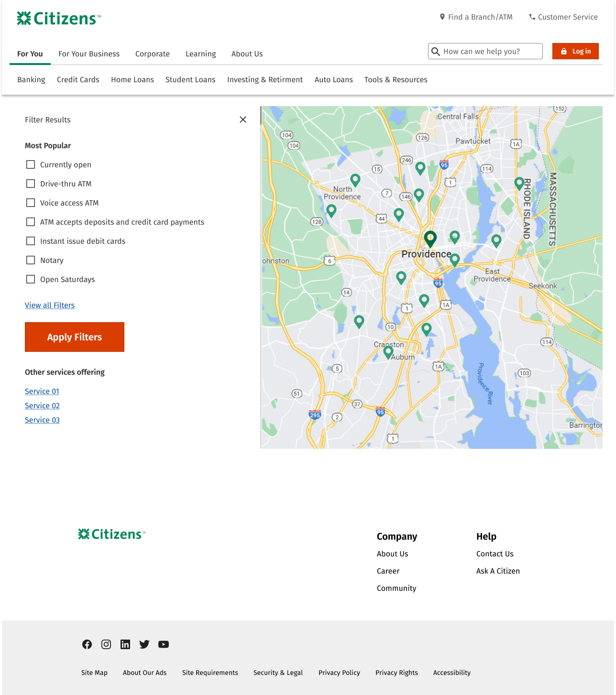The image size is (616, 695).
Task: Click the Facebook icon in footer
Action: [87, 644]
